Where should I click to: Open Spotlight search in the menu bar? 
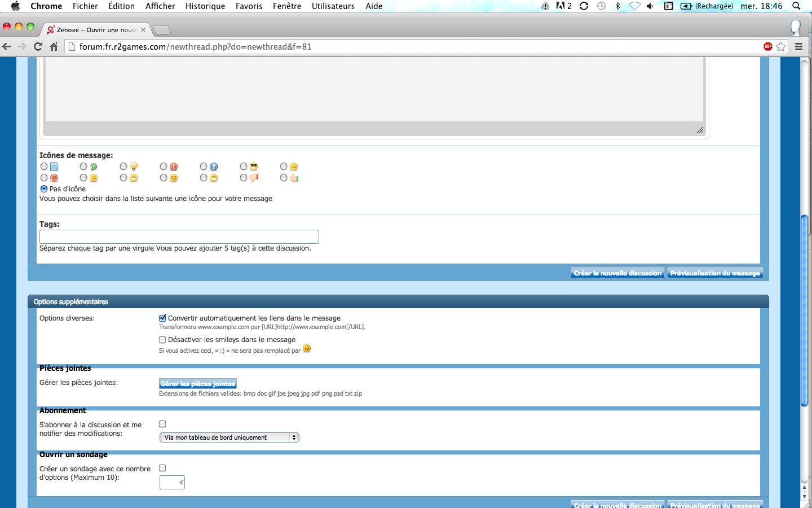(796, 6)
